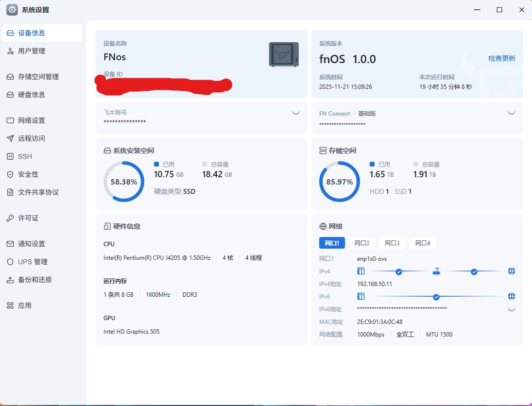This screenshot has width=532, height=406.
Task: Click the fnOS 1.0.0 version text
Action: (347, 59)
